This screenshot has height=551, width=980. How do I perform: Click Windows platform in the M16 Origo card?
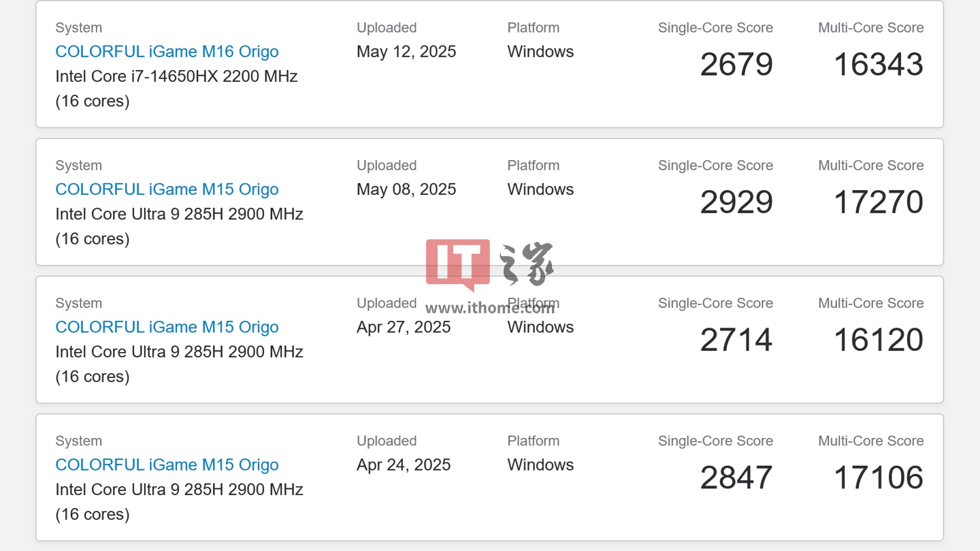pos(540,52)
